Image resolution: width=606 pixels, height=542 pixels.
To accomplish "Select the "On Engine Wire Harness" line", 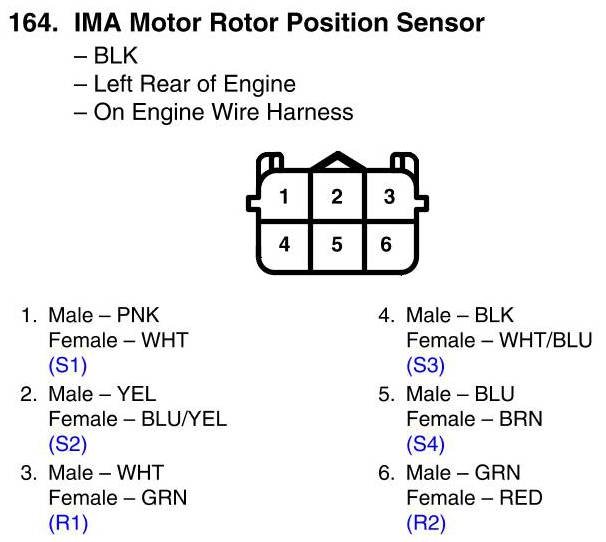I will point(222,112).
